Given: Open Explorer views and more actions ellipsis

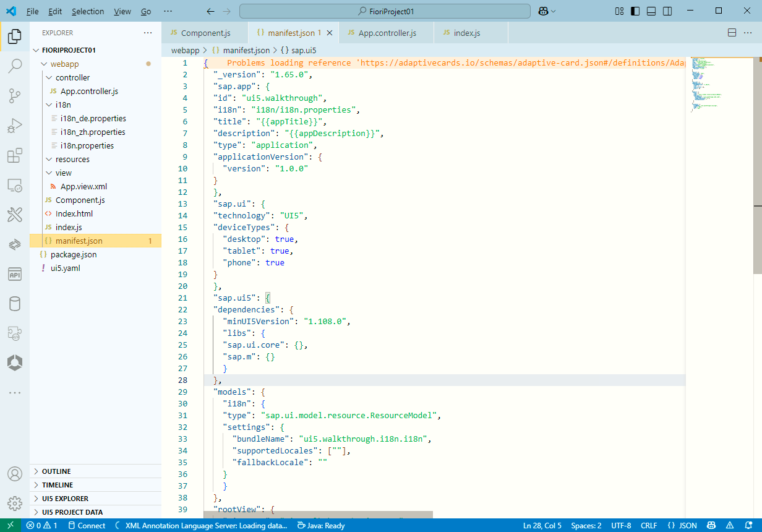Looking at the screenshot, I should coord(147,33).
